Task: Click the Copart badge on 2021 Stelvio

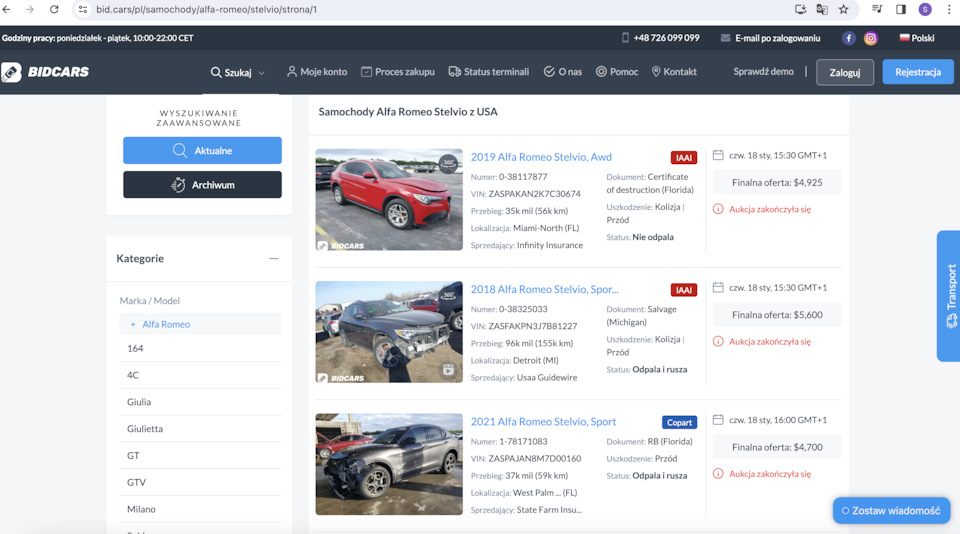Action: click(x=679, y=423)
